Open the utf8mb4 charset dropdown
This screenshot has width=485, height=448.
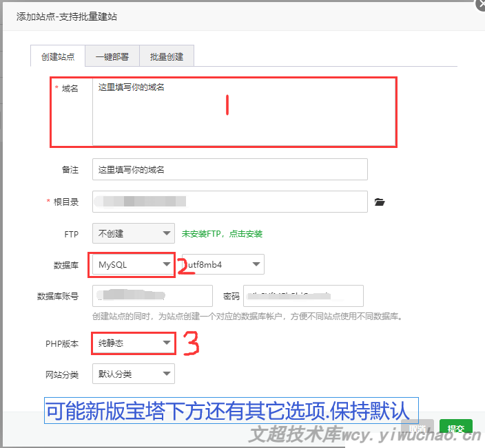coord(223,264)
